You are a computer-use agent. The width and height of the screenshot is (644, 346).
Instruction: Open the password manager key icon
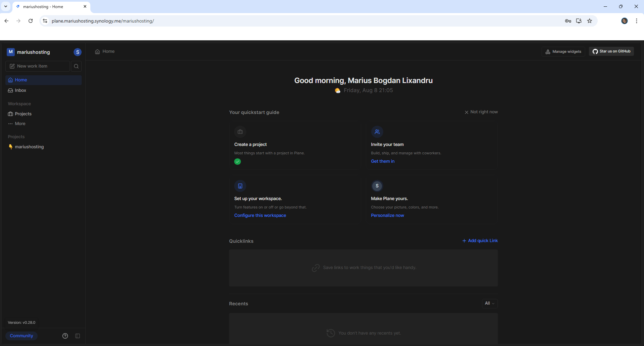(x=568, y=21)
